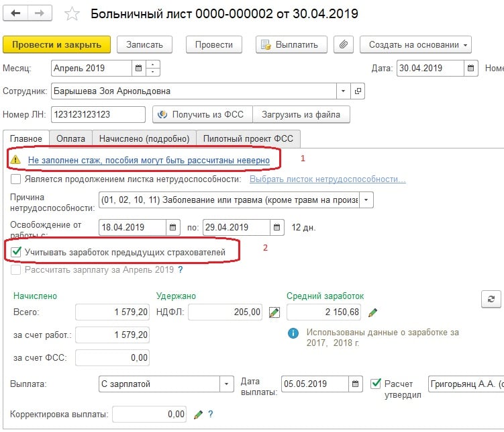Click the paperclip attachments icon
The width and height of the screenshot is (504, 432).
point(344,44)
